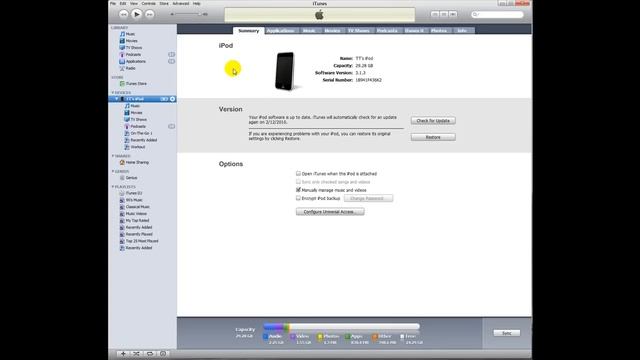Screen dimensions: 640x360
Task: Open the File menu
Action: tap(113, 4)
